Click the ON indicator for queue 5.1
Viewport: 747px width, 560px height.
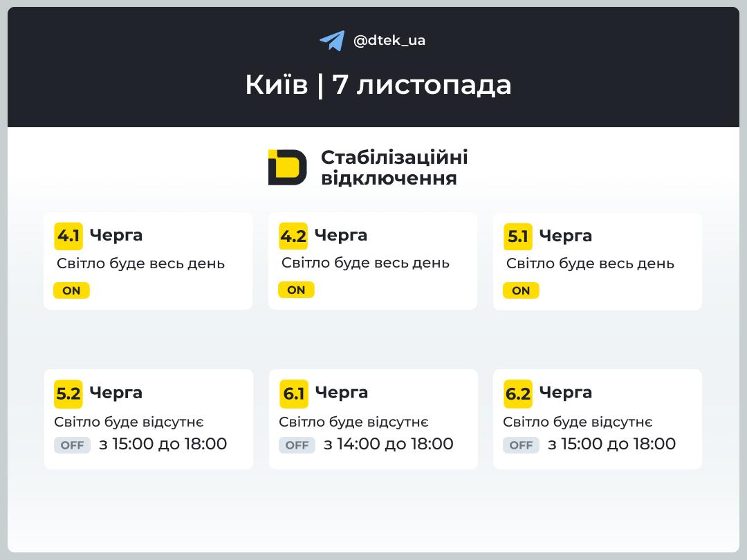pyautogui.click(x=521, y=290)
